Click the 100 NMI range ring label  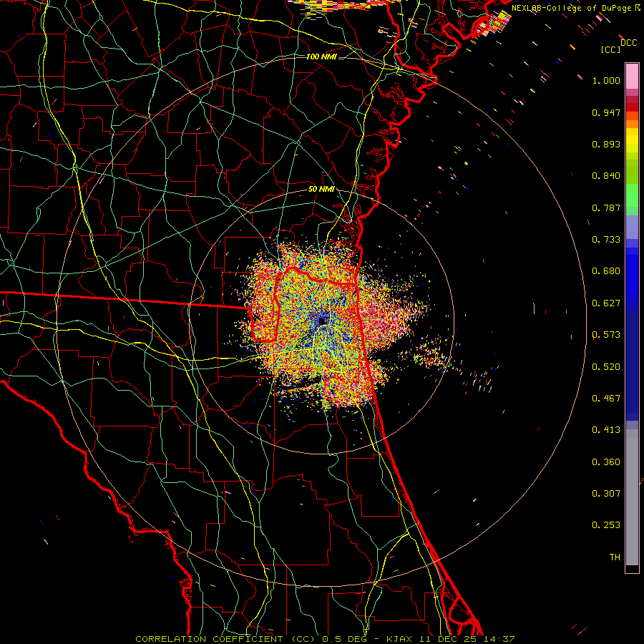(321, 57)
